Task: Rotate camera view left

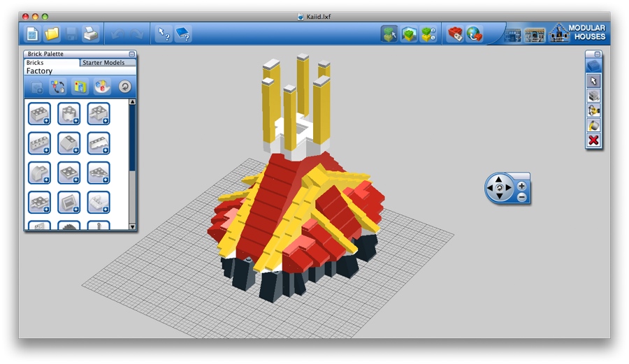Action: pos(490,188)
